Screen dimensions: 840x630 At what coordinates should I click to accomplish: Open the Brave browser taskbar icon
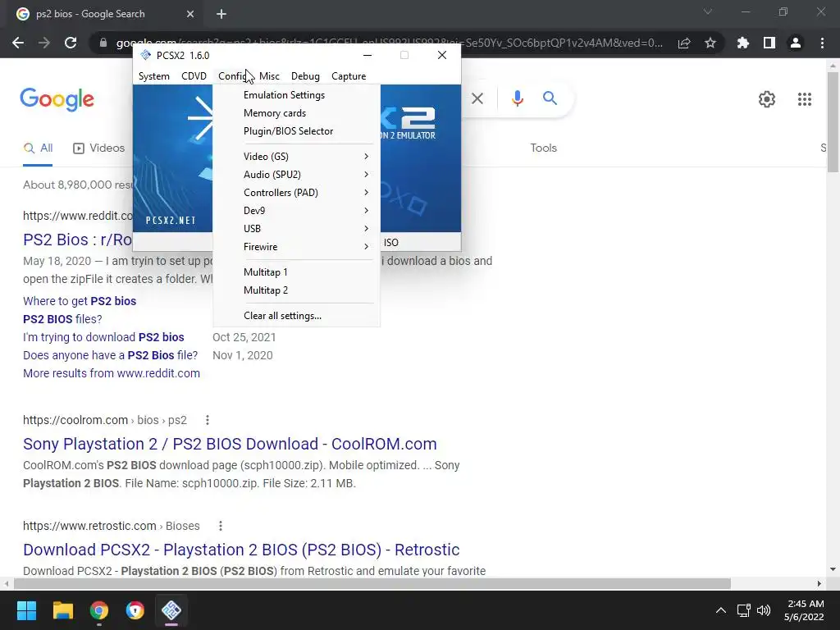coord(135,610)
